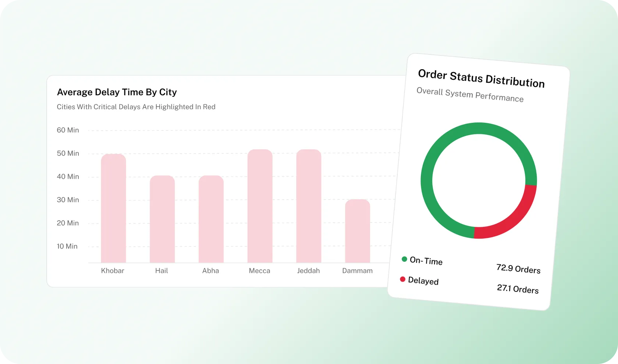
Task: Click the Dammam bar in the chart
Action: (x=357, y=232)
